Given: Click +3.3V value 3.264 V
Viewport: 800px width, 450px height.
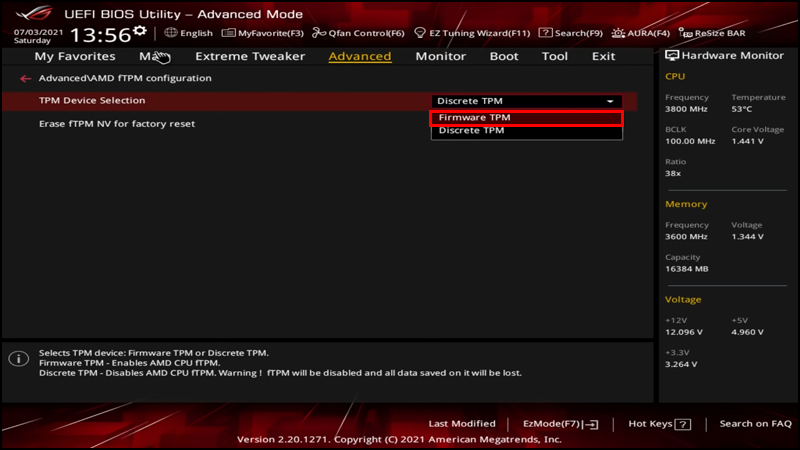Looking at the screenshot, I should click(681, 364).
